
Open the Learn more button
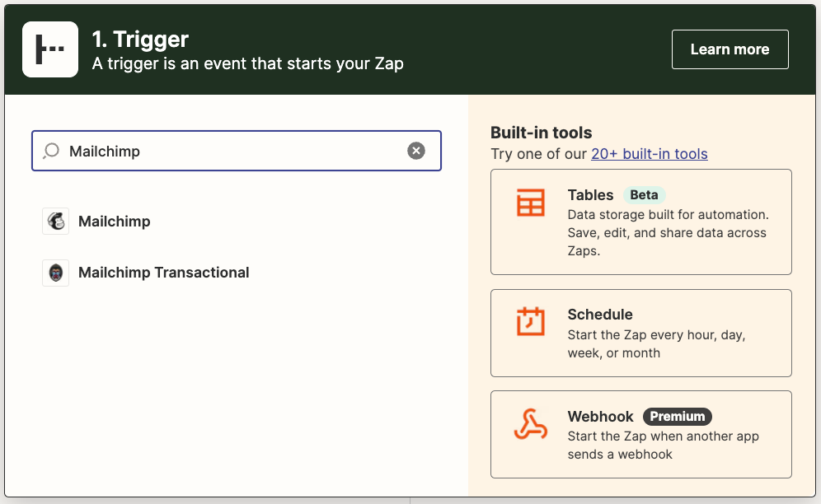click(x=730, y=49)
